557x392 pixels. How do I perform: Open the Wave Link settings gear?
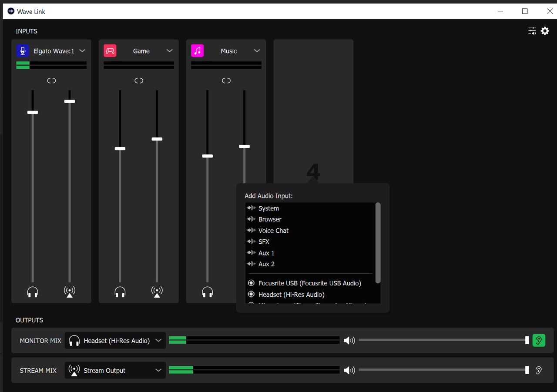click(545, 31)
